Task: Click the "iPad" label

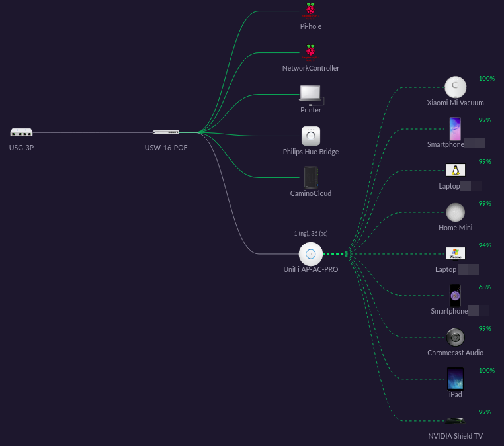Action: 455,394
